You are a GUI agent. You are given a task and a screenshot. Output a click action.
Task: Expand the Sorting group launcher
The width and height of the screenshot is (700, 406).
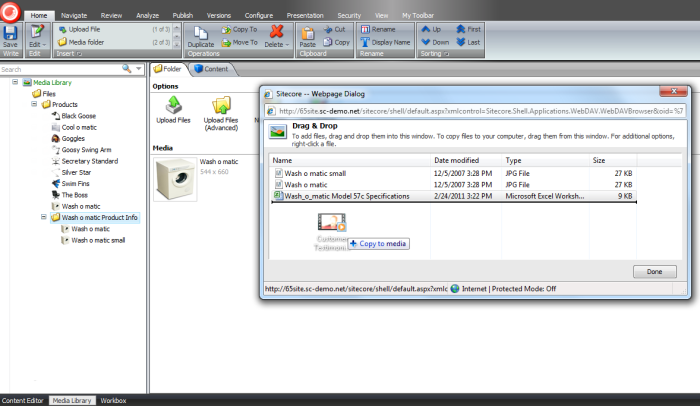click(x=446, y=54)
